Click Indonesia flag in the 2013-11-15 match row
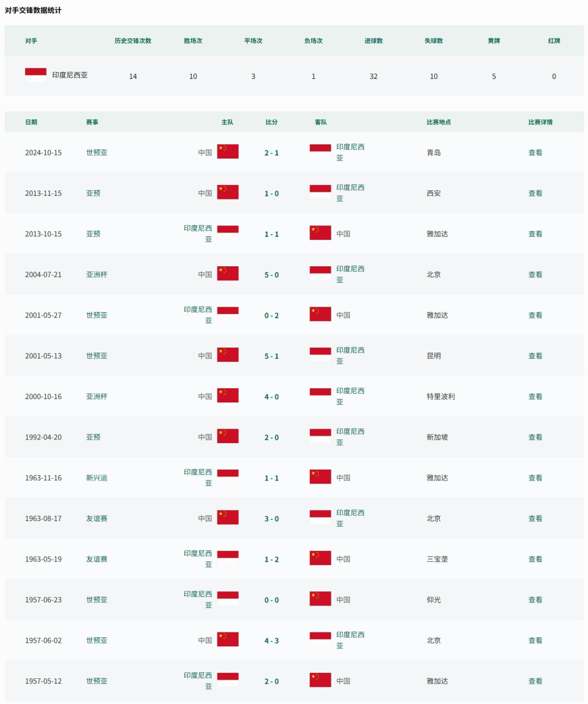This screenshot has width=588, height=704. [x=320, y=192]
